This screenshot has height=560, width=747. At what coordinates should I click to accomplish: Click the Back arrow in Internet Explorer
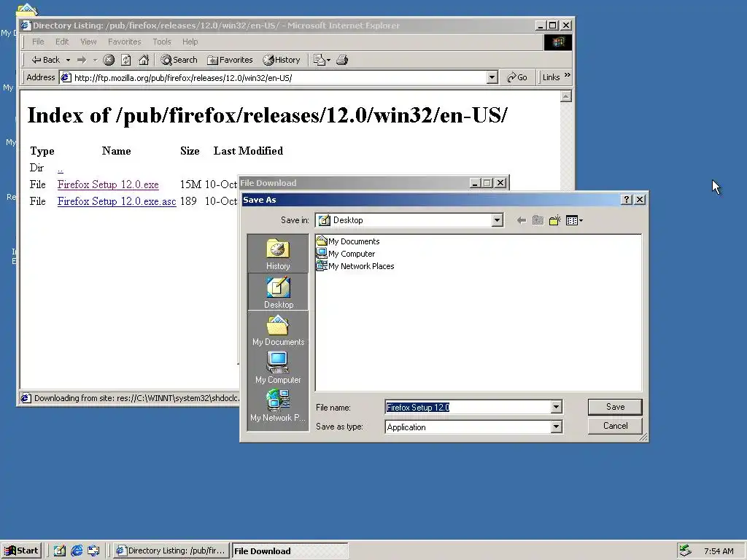click(45, 60)
